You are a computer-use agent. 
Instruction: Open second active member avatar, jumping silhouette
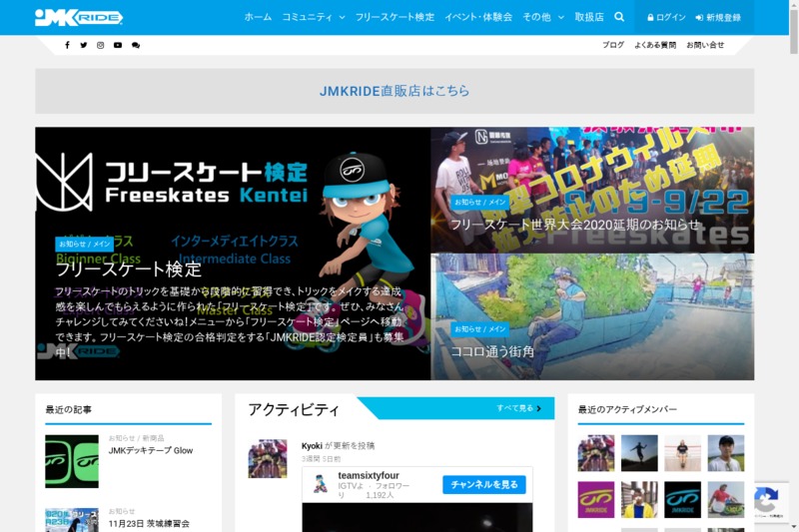(x=639, y=453)
